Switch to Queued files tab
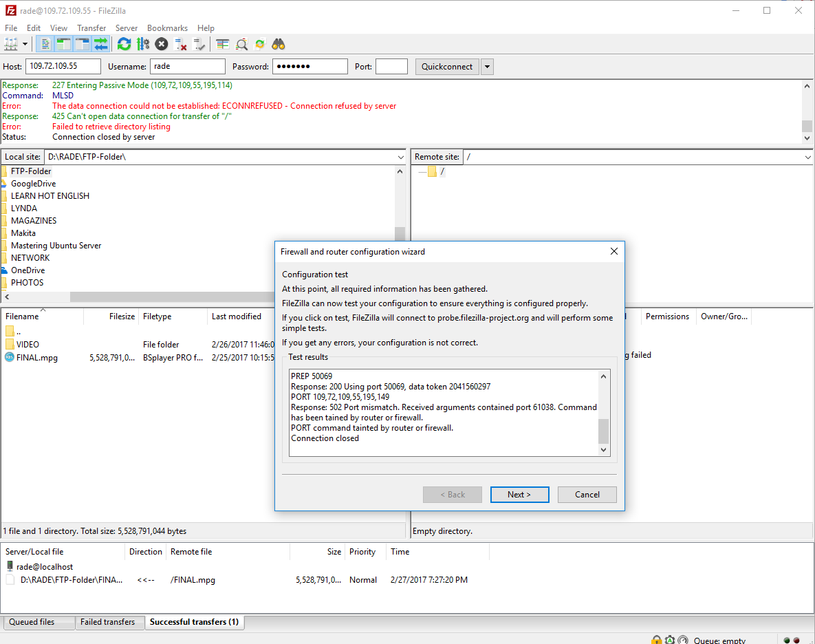The image size is (815, 644). click(39, 622)
